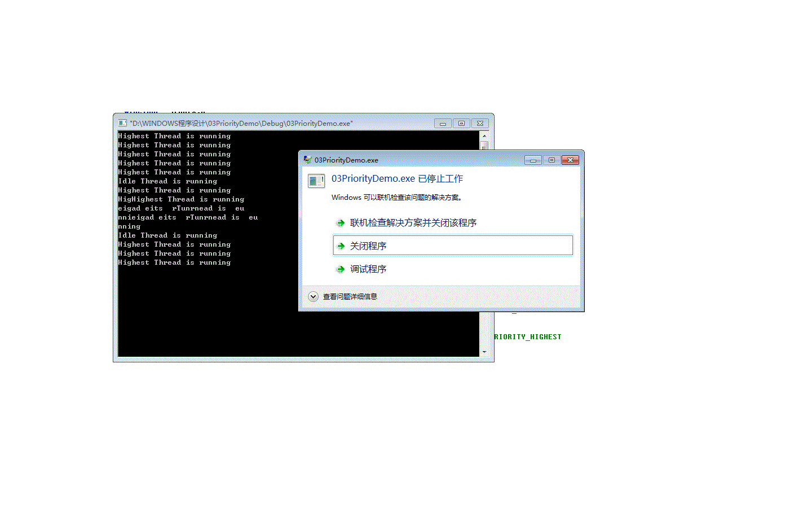Click the 03PriorityDemo.exe dialog title bar icon
This screenshot has width=812, height=508.
(x=307, y=160)
